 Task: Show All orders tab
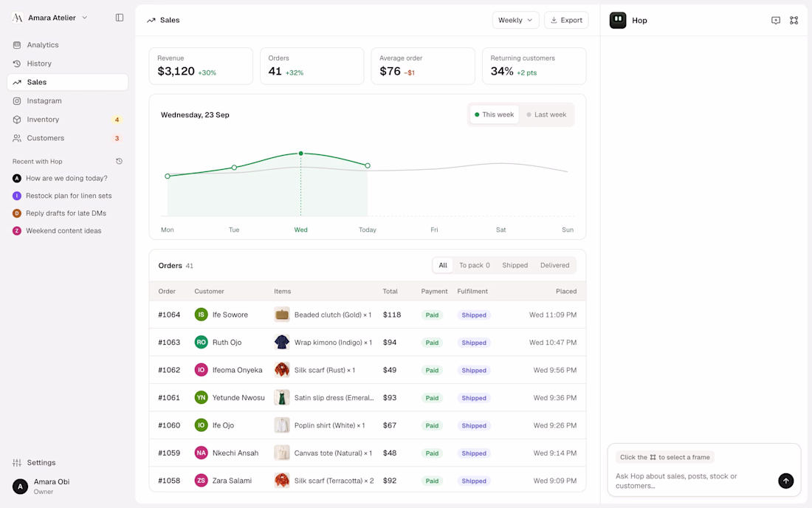coord(443,265)
